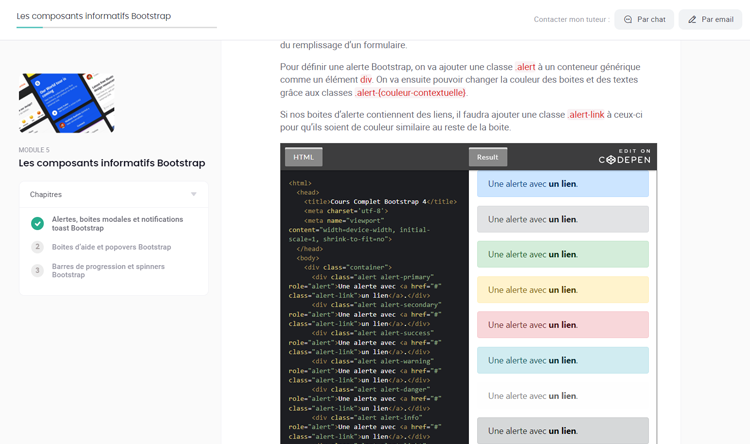
Task: Switch to the HTML tab in CodePen
Action: tap(303, 157)
